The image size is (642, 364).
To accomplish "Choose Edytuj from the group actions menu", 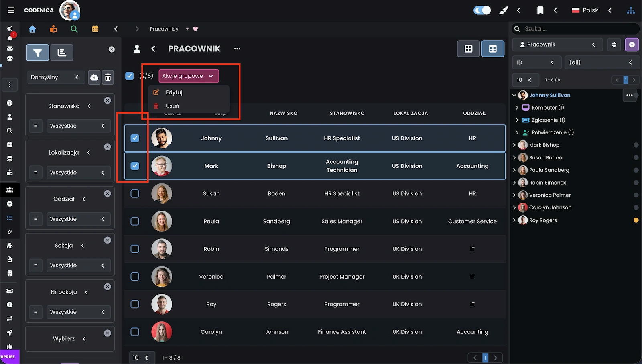I will pos(174,92).
